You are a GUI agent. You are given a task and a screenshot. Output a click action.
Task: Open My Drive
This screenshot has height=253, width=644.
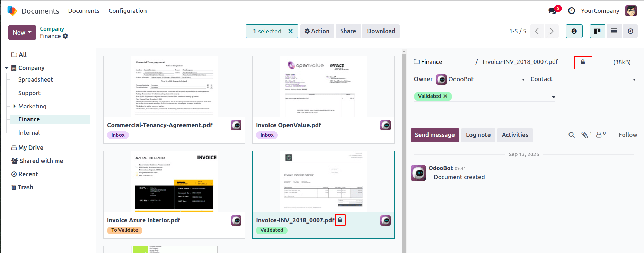tap(27, 148)
